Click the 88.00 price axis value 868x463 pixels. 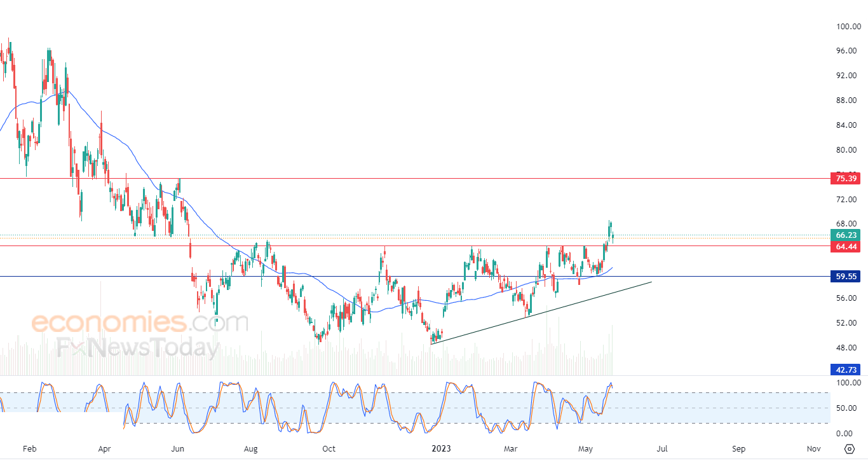click(x=848, y=100)
